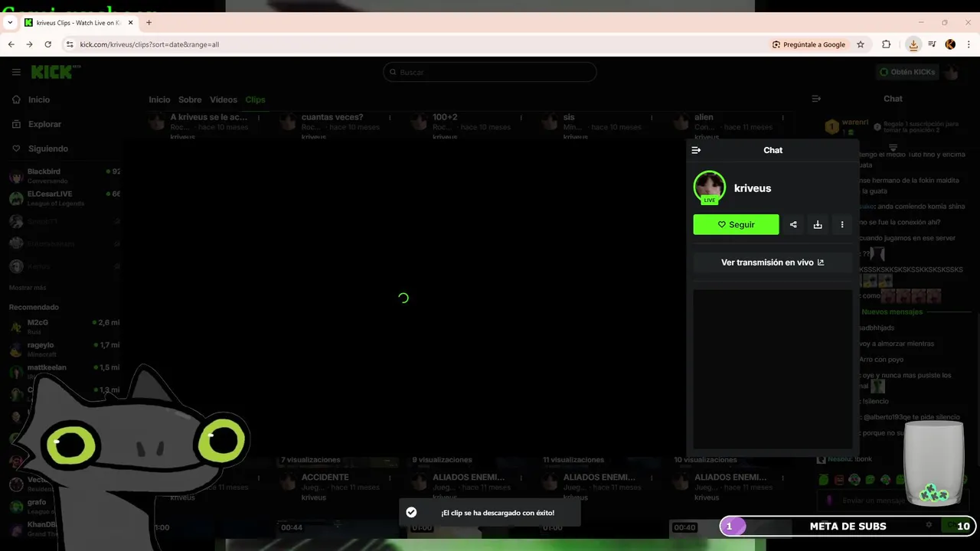
Task: Open options for clip 'sis'
Action: point(652,118)
